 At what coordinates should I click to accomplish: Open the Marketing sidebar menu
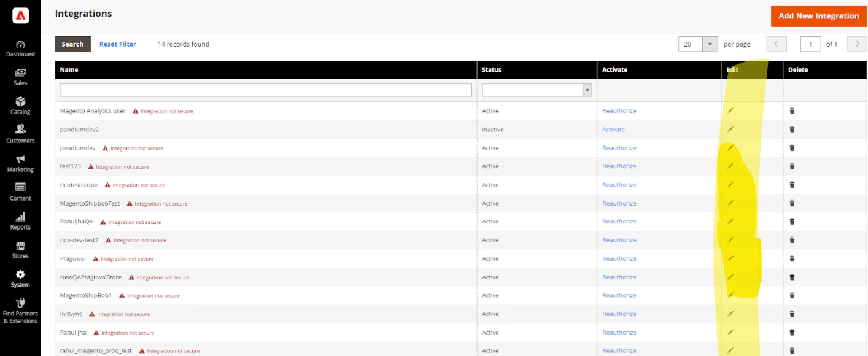[20, 164]
